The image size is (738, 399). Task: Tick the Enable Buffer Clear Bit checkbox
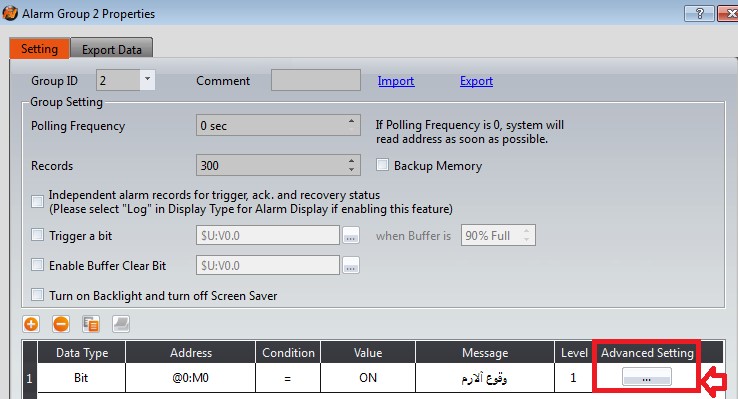tap(37, 265)
